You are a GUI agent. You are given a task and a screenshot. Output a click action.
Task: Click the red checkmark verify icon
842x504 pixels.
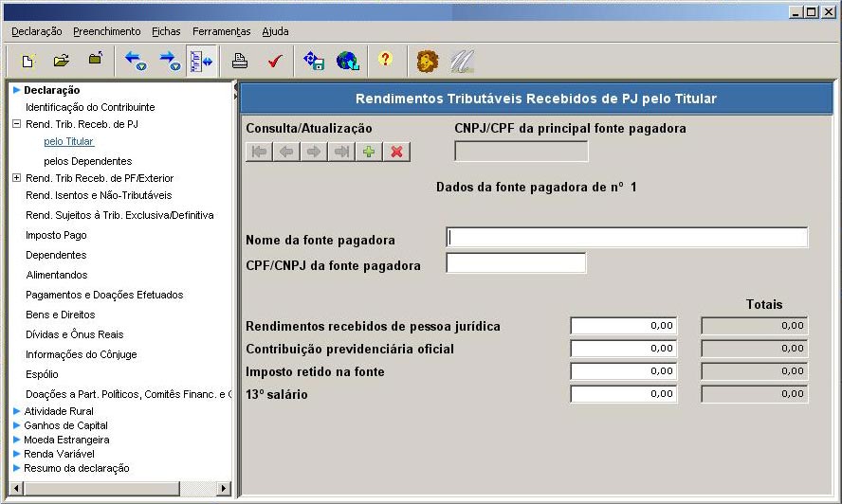tap(274, 61)
